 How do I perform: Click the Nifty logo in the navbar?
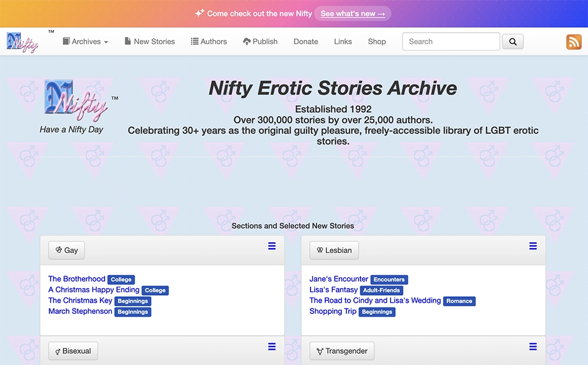point(22,41)
